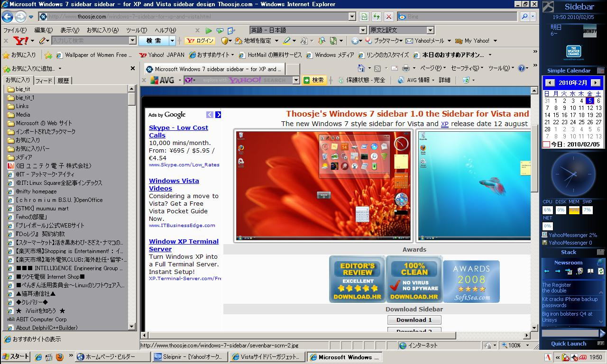
Task: Click the ATI icon in the system tray
Action: click(582, 357)
